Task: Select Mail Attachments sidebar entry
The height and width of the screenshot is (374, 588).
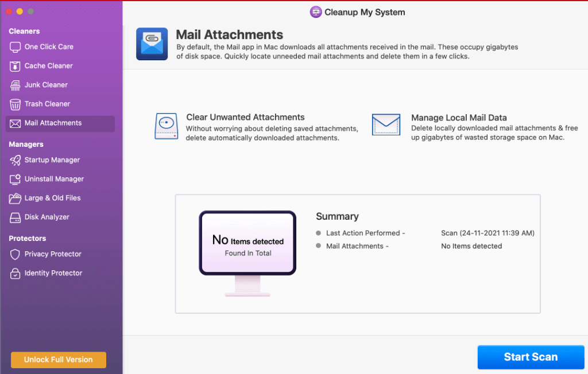Action: click(60, 124)
